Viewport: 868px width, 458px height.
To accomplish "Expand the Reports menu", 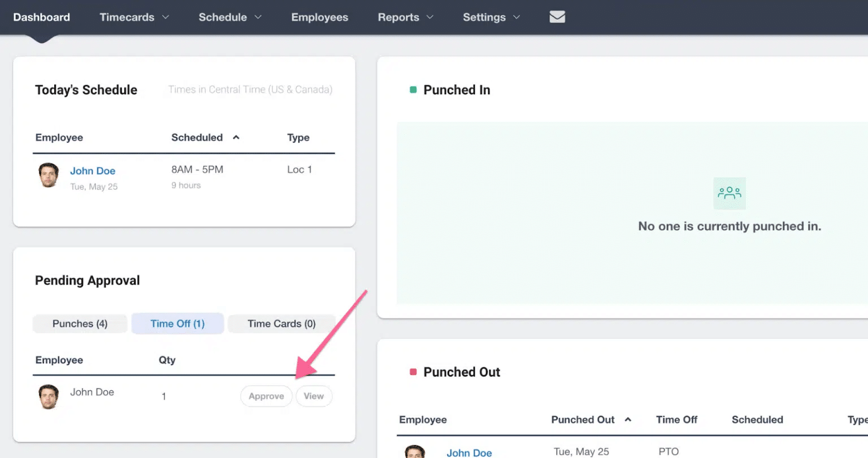I will pos(405,17).
